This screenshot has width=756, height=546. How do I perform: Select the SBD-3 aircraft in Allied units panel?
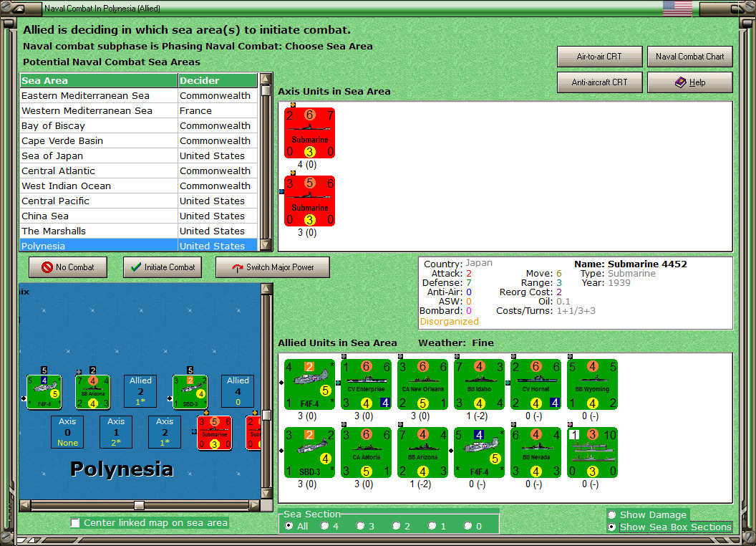click(309, 452)
